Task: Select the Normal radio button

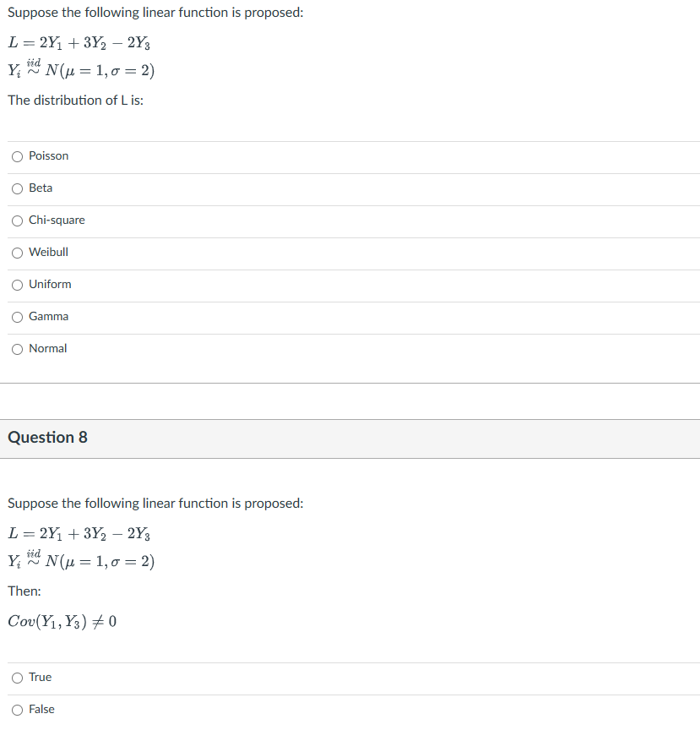Action: 17,349
